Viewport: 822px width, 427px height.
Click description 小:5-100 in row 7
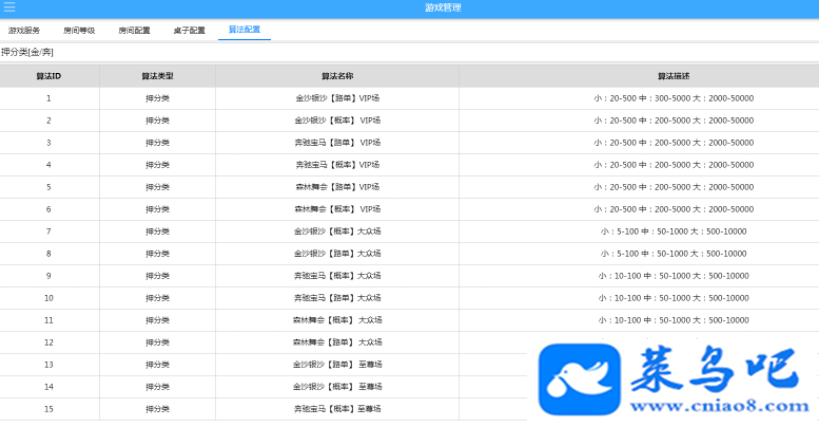[674, 231]
